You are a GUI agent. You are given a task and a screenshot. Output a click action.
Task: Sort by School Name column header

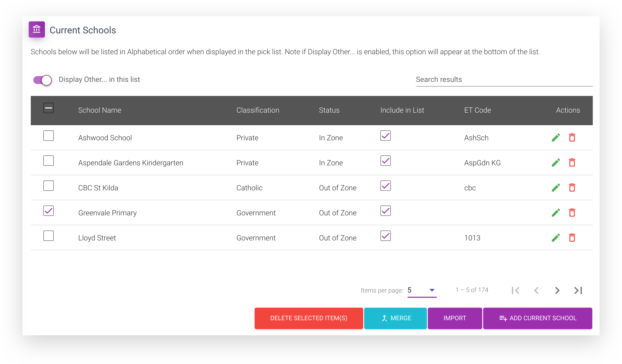pos(100,110)
